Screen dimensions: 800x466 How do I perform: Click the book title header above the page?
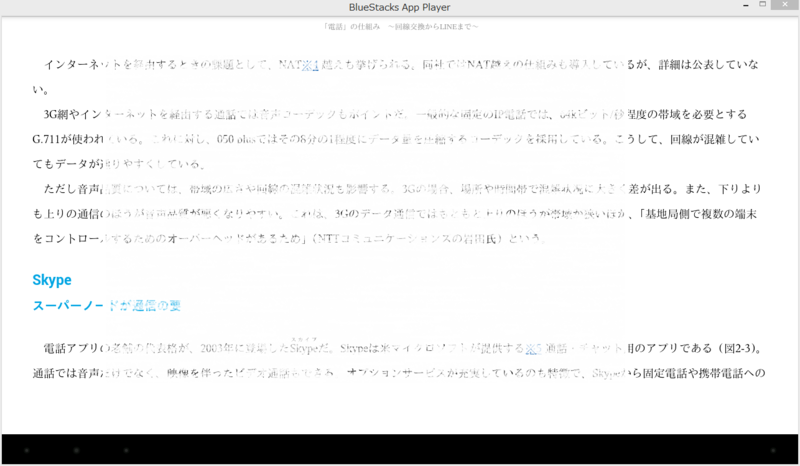pyautogui.click(x=400, y=27)
